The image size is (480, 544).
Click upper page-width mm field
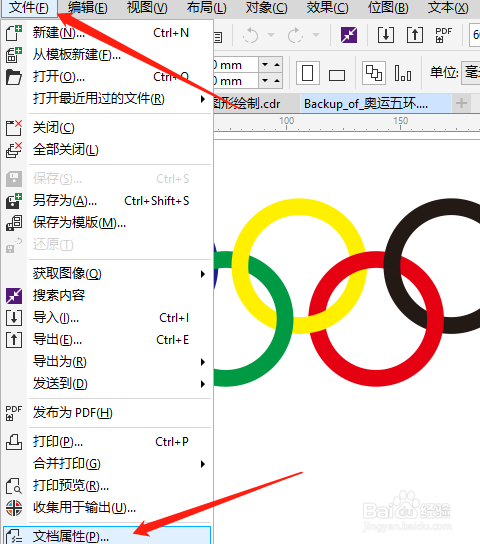[237, 65]
